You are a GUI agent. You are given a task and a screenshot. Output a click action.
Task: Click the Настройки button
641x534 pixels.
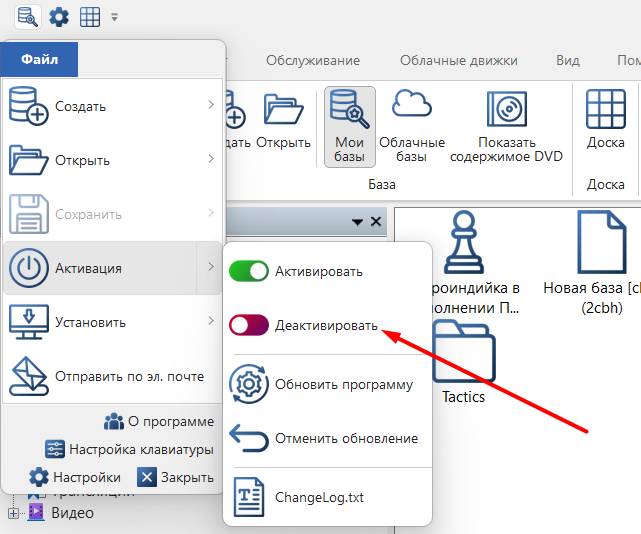pyautogui.click(x=75, y=477)
